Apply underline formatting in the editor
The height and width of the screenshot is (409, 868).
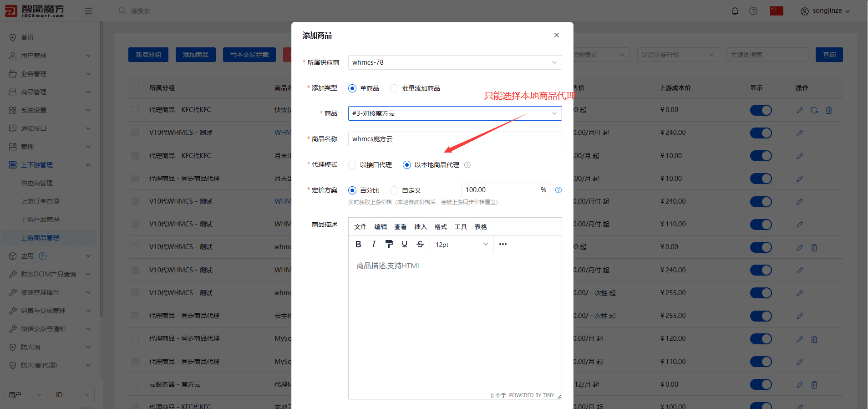[405, 244]
